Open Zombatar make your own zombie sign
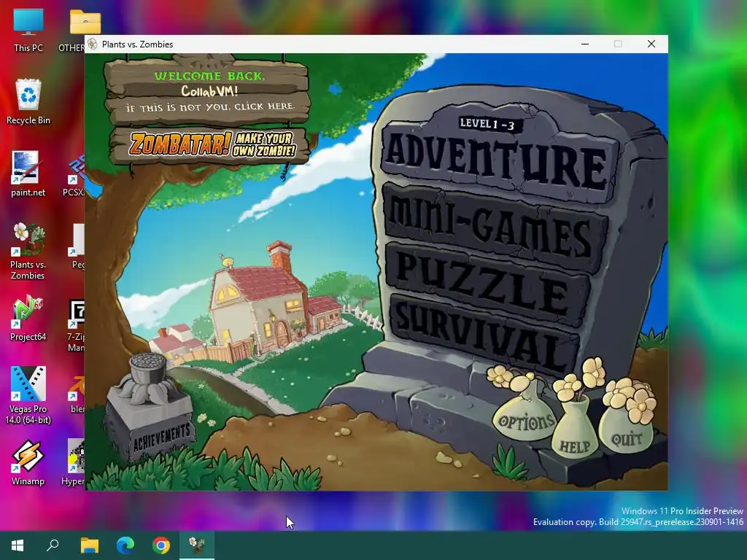 pos(211,144)
